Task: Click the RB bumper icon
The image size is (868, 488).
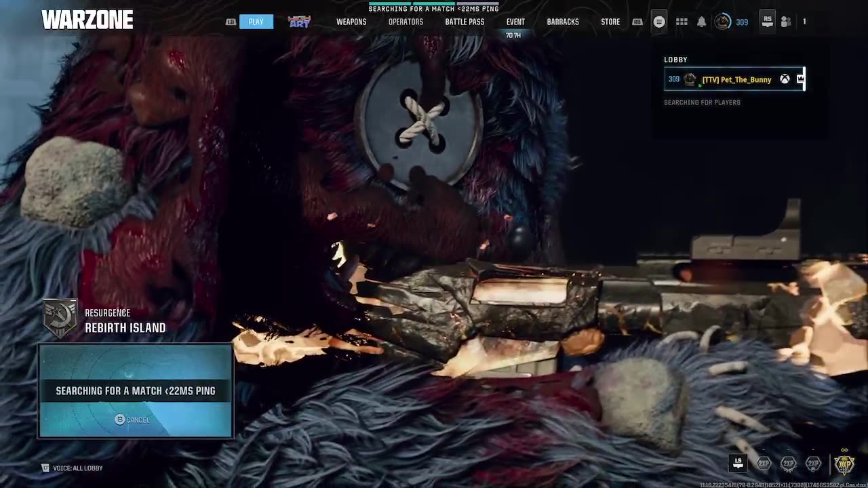Action: pyautogui.click(x=637, y=22)
